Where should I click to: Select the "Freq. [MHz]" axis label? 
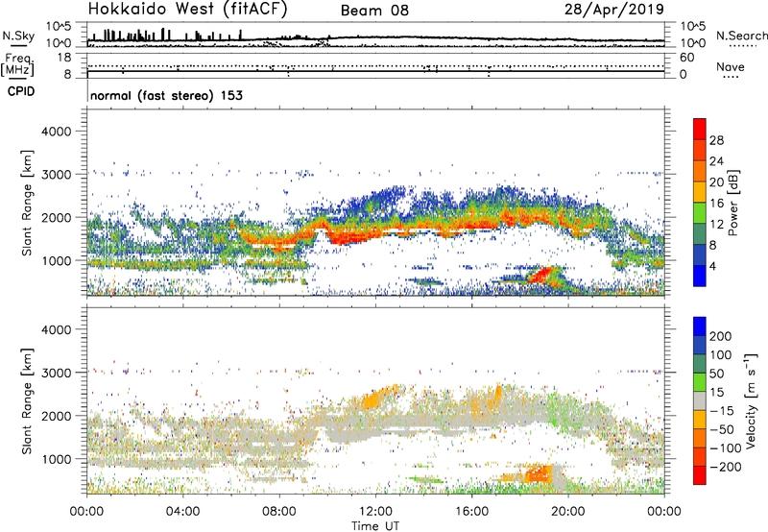17,64
